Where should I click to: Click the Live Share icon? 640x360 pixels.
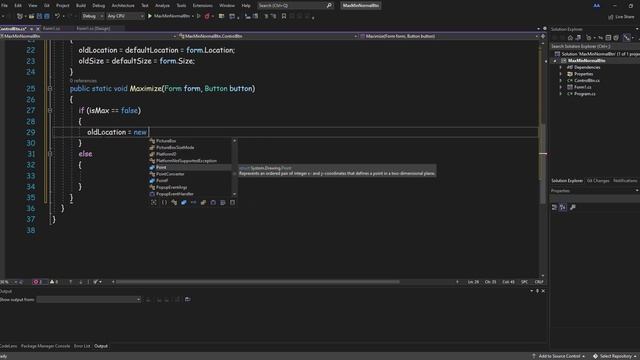click(611, 17)
